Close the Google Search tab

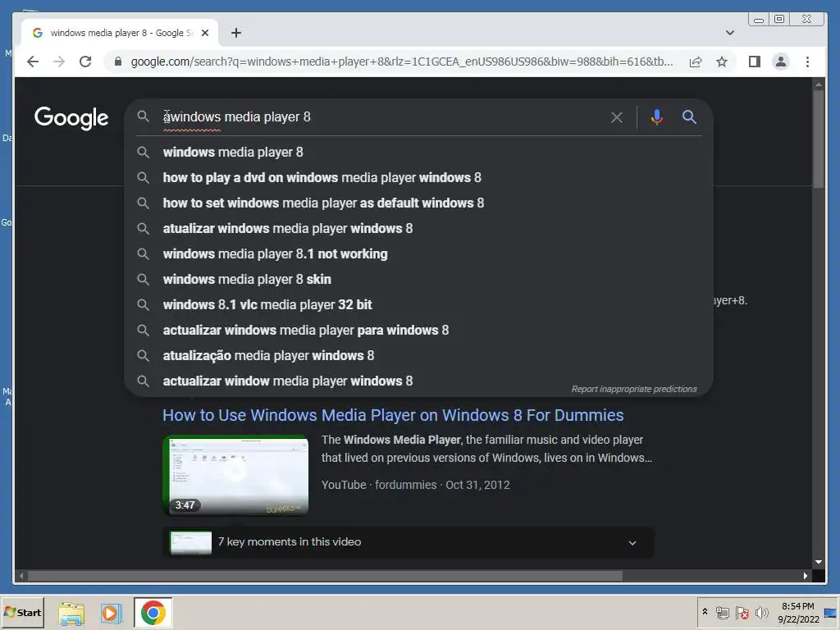(204, 33)
